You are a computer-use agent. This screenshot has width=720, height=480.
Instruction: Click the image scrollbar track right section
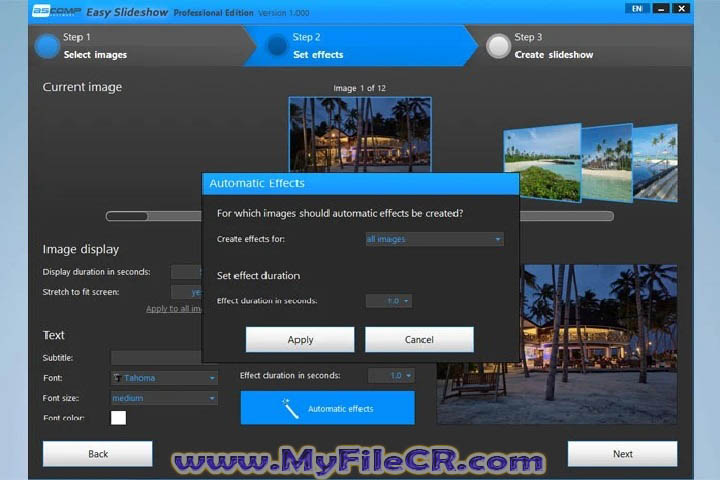(567, 216)
